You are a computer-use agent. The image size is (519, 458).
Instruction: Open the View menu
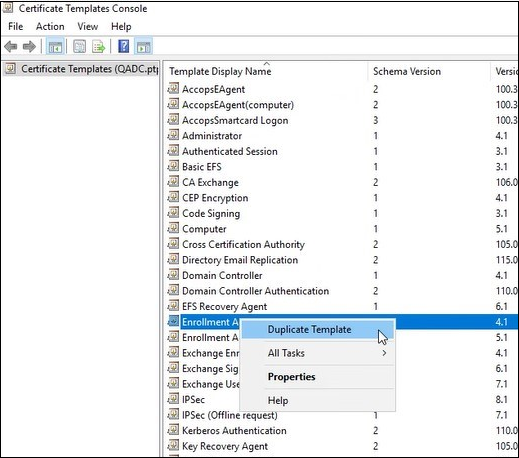88,26
